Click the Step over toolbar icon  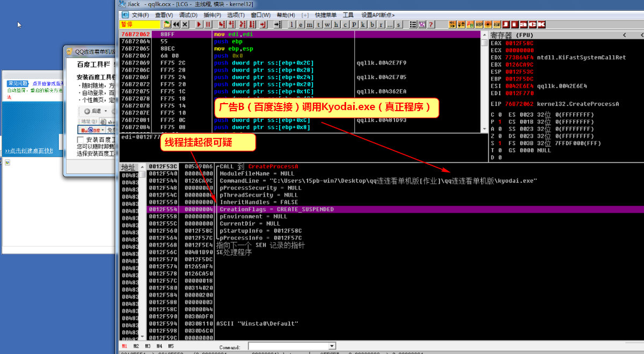[x=231, y=24]
